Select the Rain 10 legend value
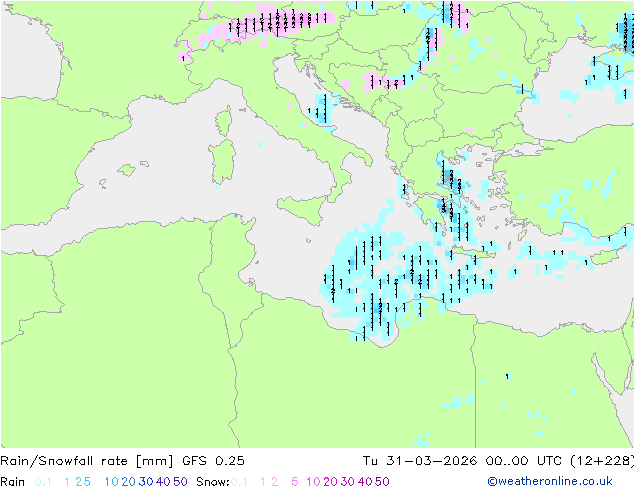 tap(112, 482)
